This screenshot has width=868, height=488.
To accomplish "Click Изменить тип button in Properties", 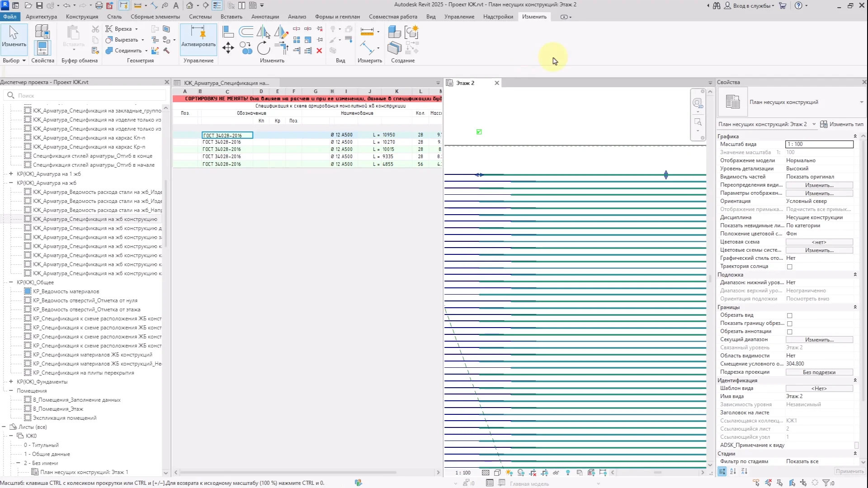I will pyautogui.click(x=842, y=124).
